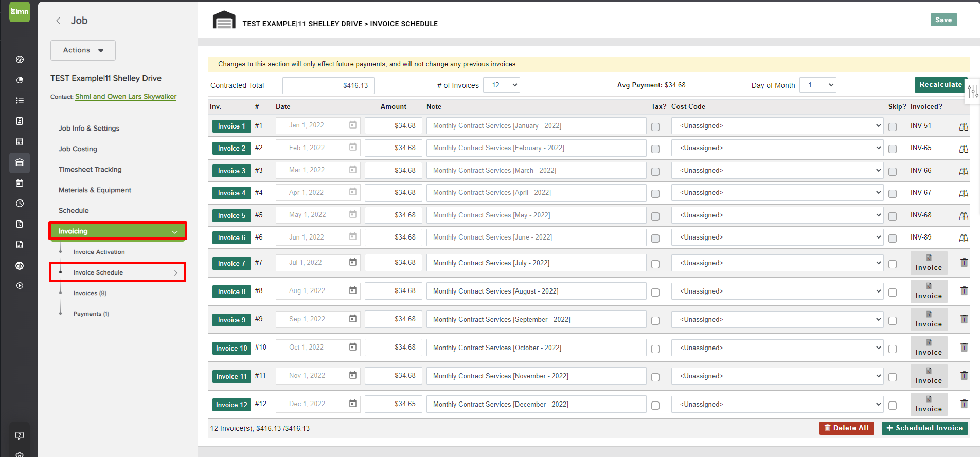Open the Cost Code dropdown for January
Viewport: 980px width, 457px height.
[x=777, y=125]
